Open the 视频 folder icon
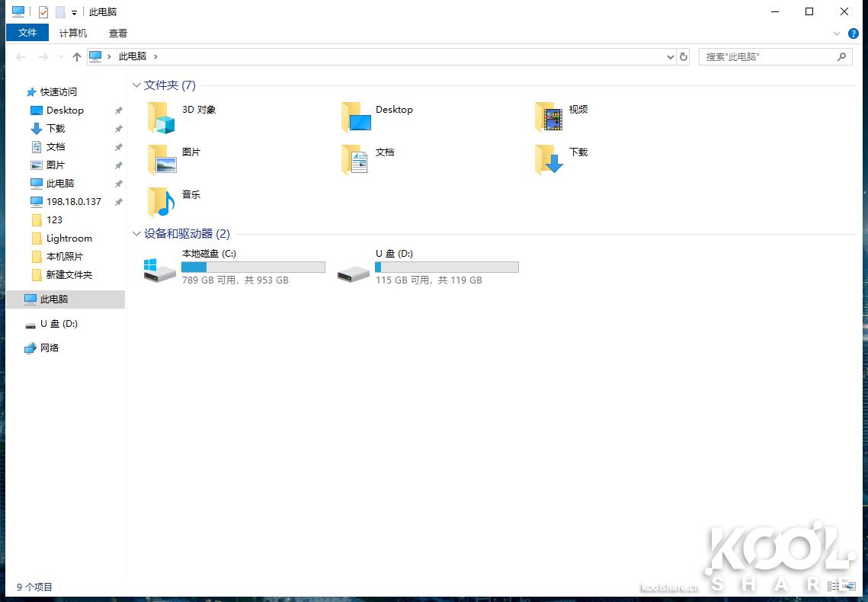This screenshot has width=868, height=602. coord(549,117)
